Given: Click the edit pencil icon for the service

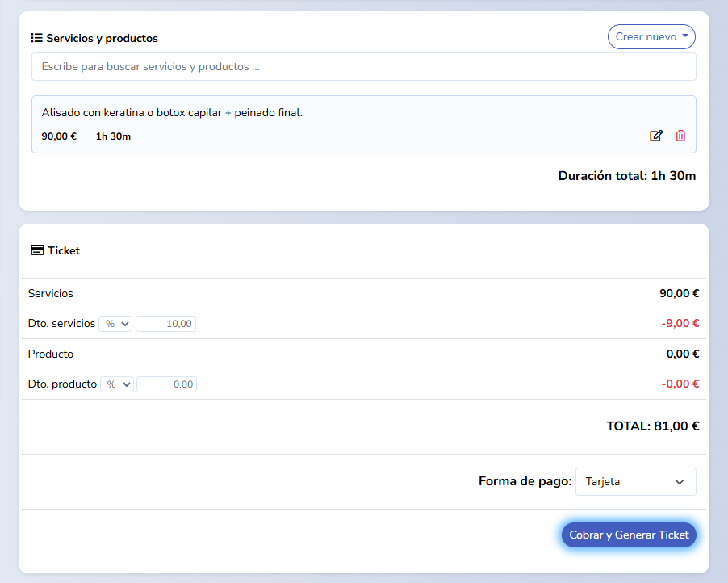Looking at the screenshot, I should pyautogui.click(x=656, y=136).
